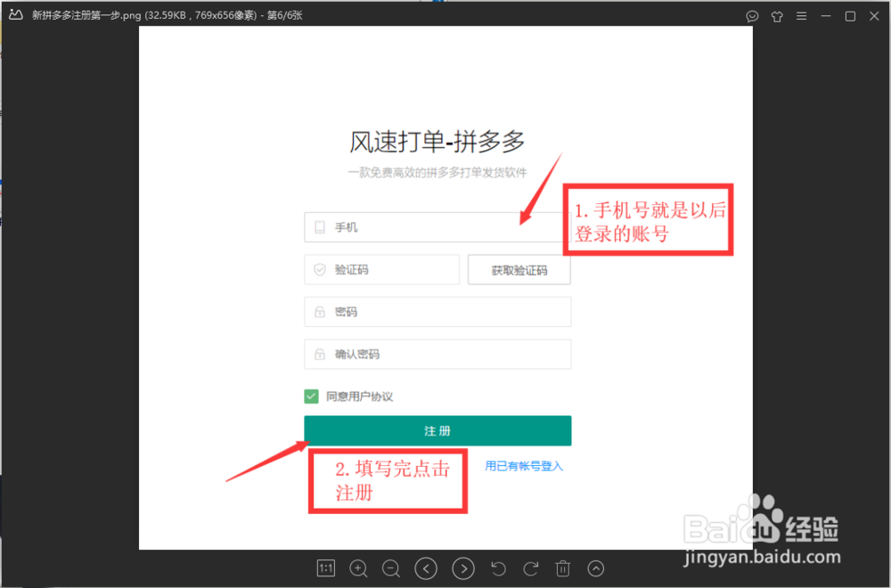Click the up-arrow circle icon in the toolbar

click(x=595, y=568)
